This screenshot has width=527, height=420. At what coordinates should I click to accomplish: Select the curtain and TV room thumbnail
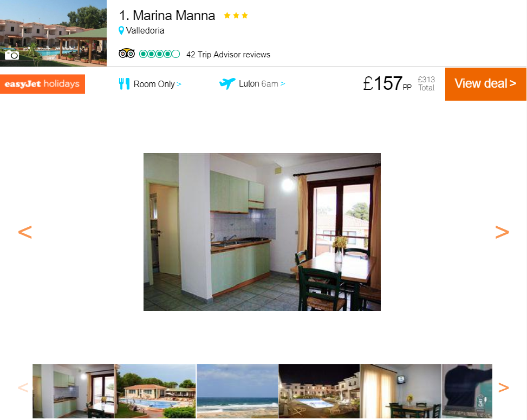[401, 391]
